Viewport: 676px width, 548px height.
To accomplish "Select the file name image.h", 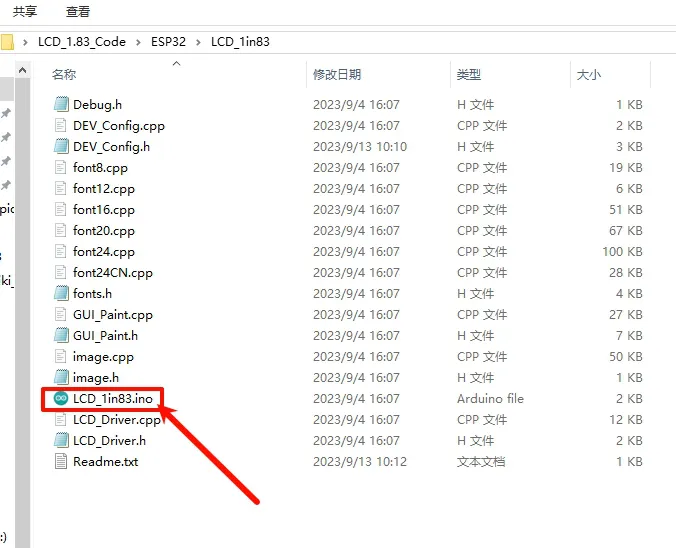I will pos(96,378).
